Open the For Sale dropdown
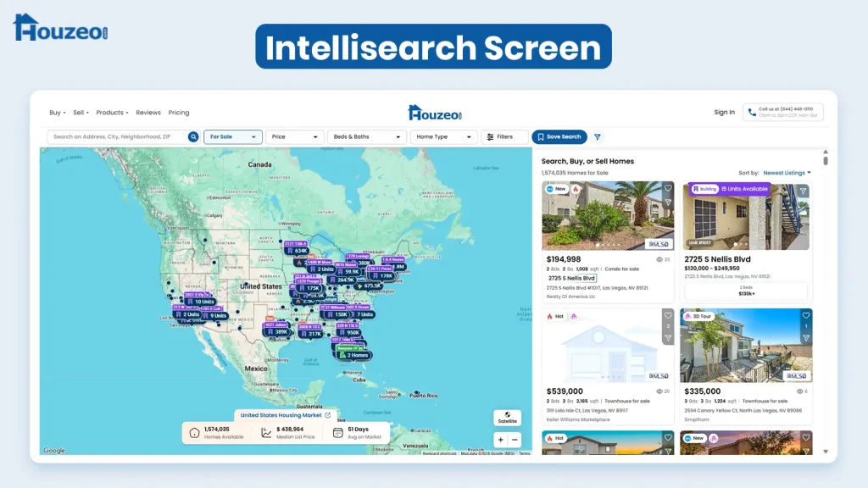This screenshot has height=488, width=868. [232, 136]
